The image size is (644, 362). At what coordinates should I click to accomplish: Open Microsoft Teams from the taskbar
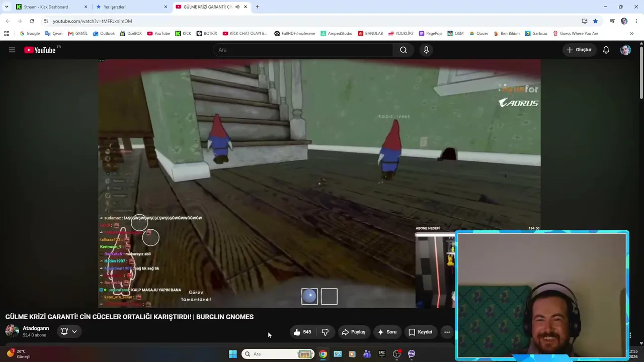[367, 354]
